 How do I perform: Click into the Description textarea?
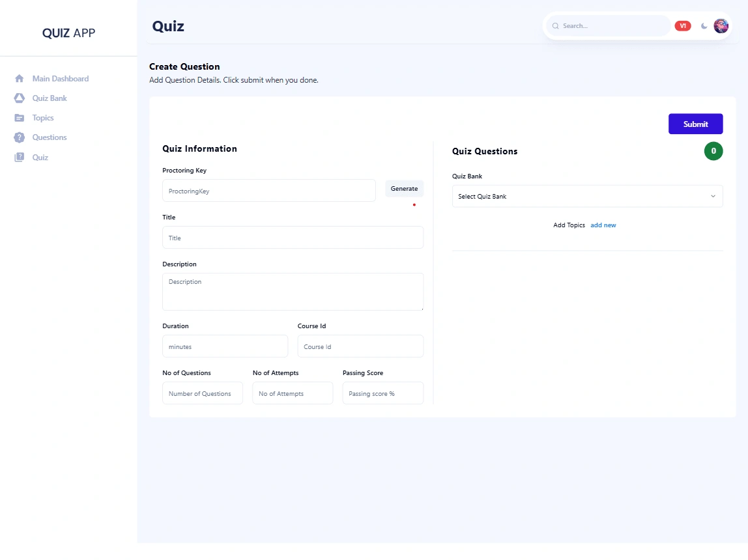[x=293, y=292]
